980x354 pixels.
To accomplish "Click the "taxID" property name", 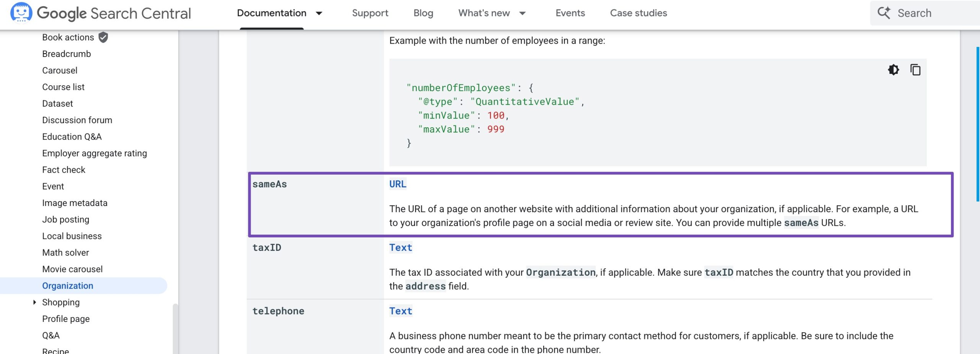I will (x=267, y=248).
